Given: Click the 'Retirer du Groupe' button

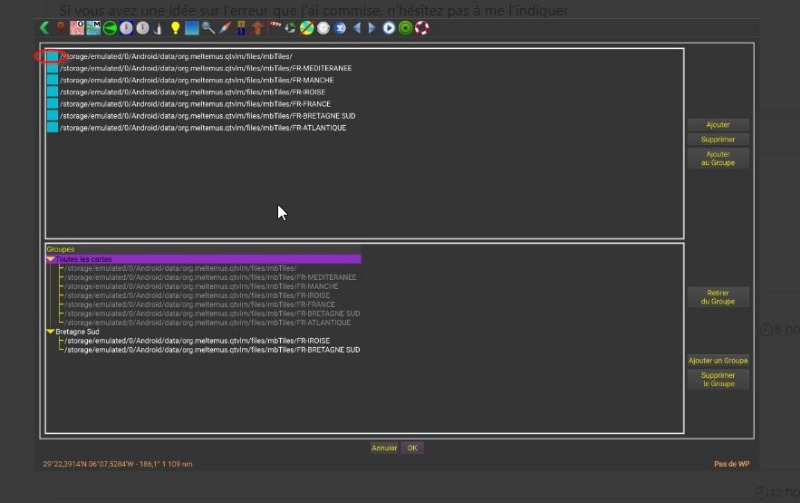Looking at the screenshot, I should click(717, 297).
